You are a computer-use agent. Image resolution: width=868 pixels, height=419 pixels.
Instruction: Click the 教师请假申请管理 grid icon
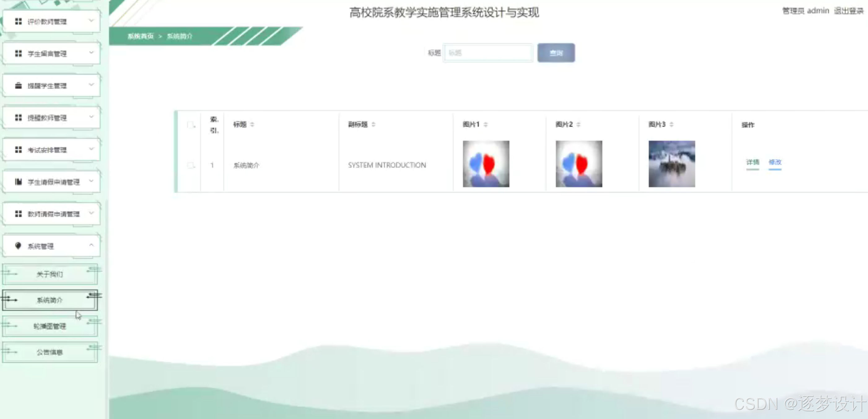point(19,214)
